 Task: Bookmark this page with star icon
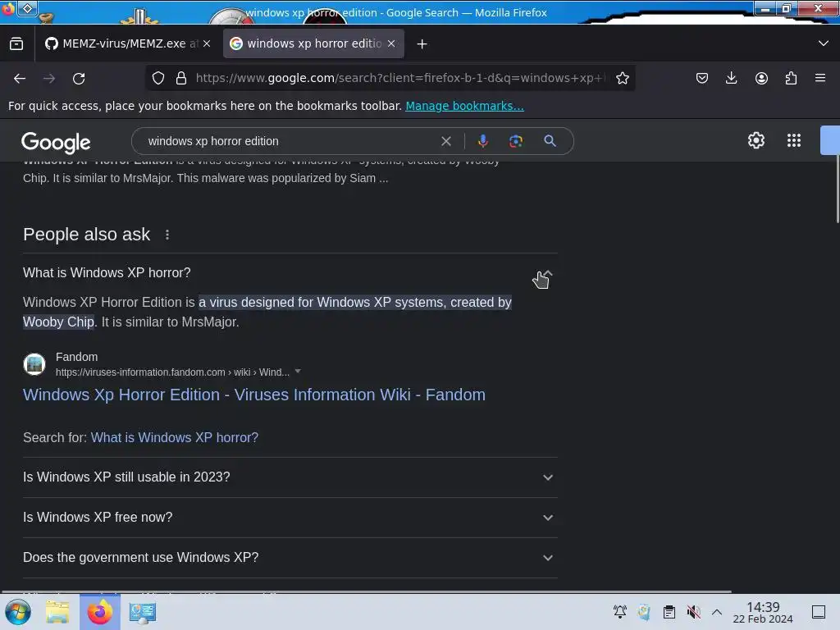(623, 78)
